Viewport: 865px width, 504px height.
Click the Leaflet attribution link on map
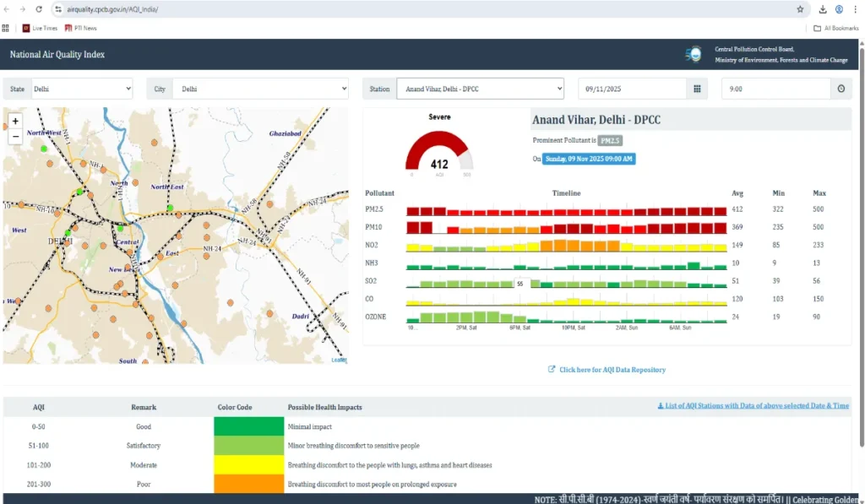pos(338,360)
